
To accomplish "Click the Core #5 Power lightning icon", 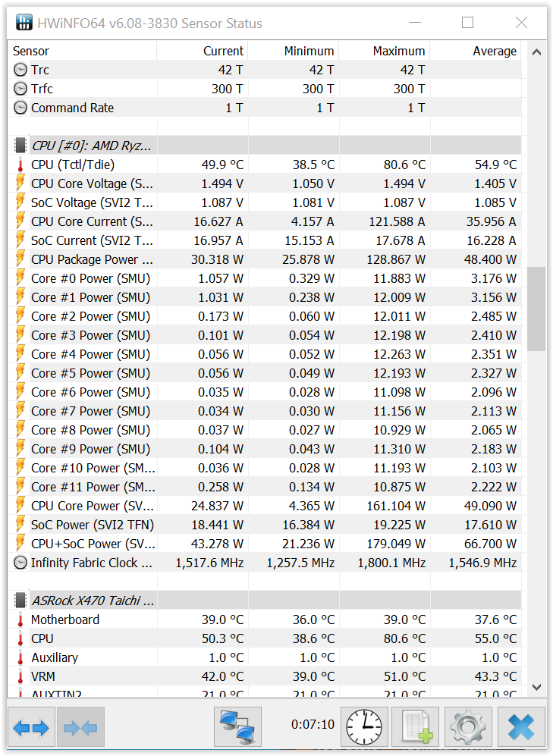I will tap(20, 373).
